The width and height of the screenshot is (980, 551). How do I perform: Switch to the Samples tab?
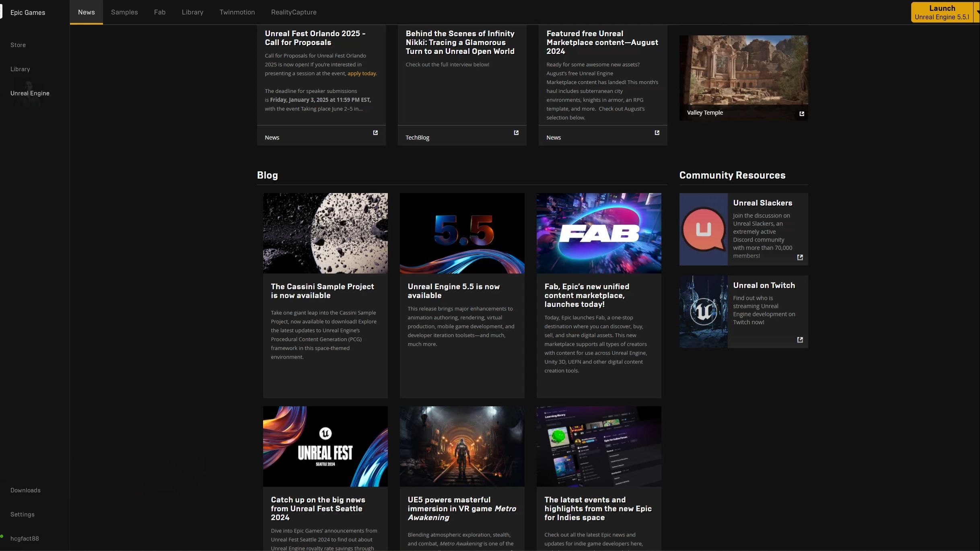pos(124,12)
